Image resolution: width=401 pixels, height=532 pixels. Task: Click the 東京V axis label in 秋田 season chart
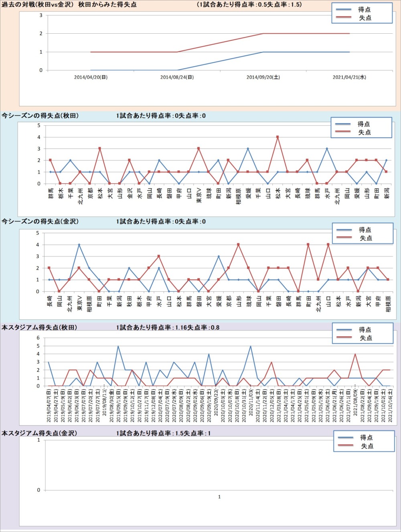coord(198,195)
